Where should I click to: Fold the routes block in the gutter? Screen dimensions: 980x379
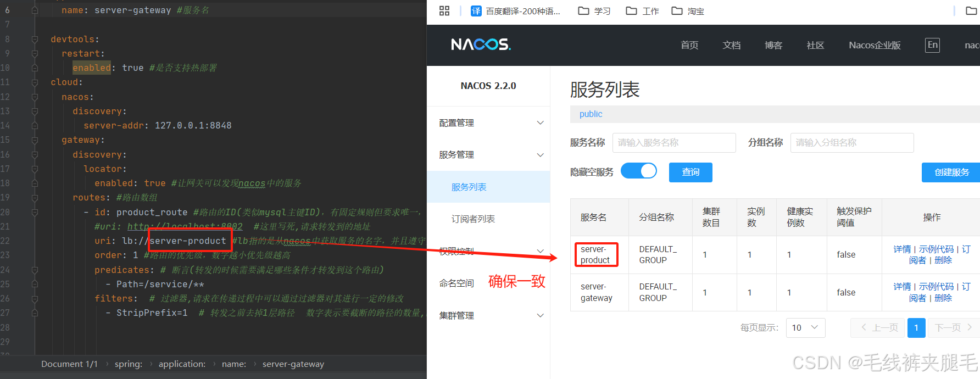click(x=35, y=198)
